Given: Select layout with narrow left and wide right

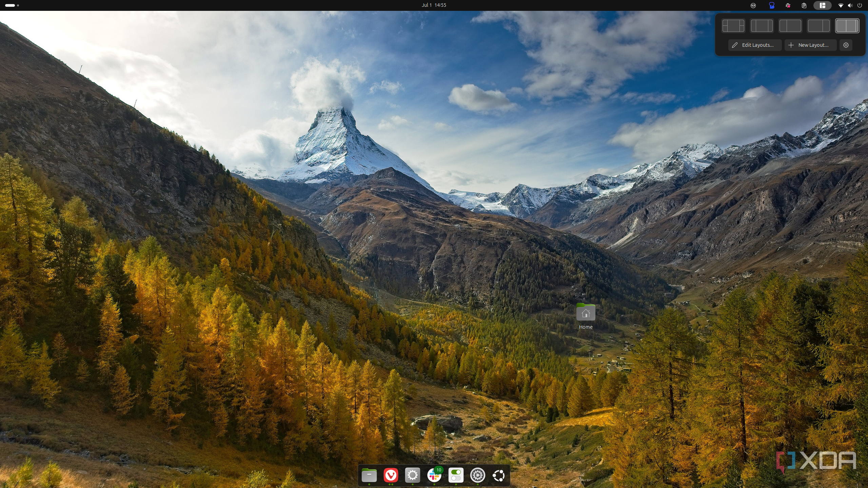Looking at the screenshot, I should tap(790, 26).
